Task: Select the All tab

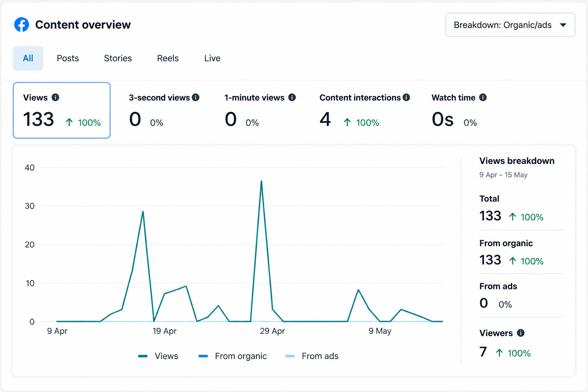Action: tap(28, 58)
